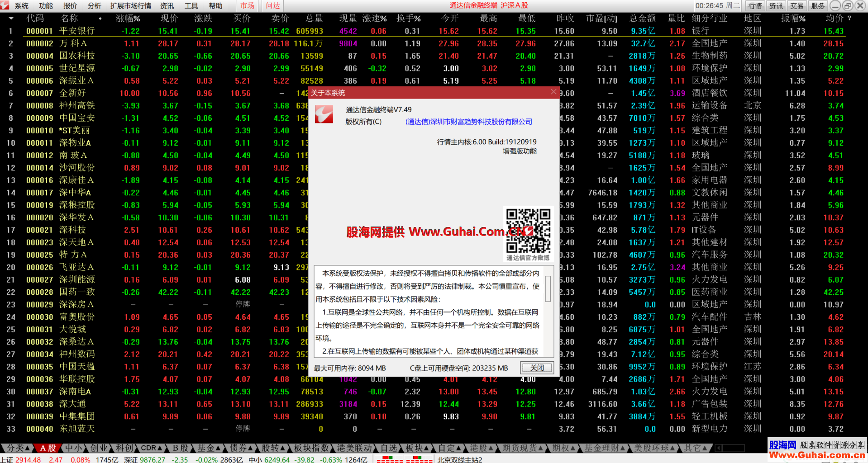Click the 交易 button at top right
Screen dimensions: 868x463
click(x=796, y=6)
